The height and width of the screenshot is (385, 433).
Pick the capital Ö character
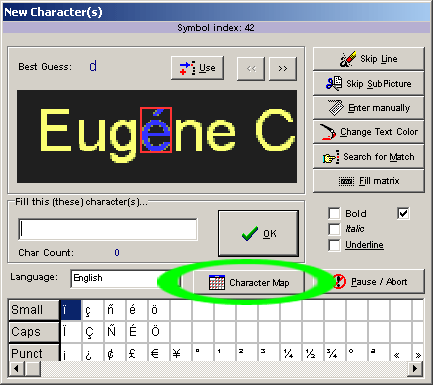(x=159, y=332)
